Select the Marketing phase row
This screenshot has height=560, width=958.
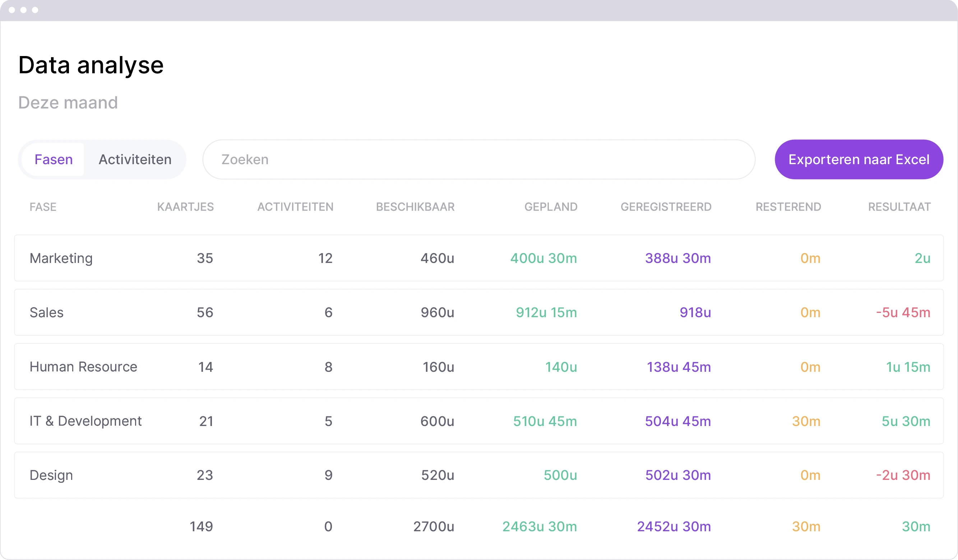click(479, 258)
